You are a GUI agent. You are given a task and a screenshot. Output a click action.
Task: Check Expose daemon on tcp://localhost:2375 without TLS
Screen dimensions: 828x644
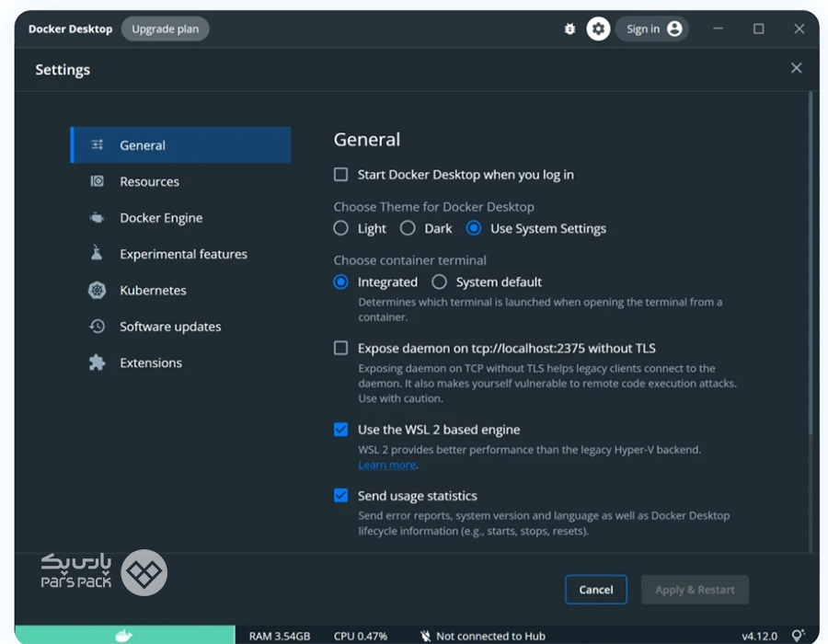pos(341,349)
